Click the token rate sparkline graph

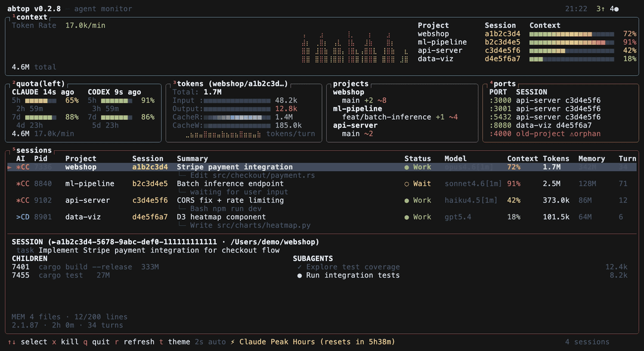355,47
